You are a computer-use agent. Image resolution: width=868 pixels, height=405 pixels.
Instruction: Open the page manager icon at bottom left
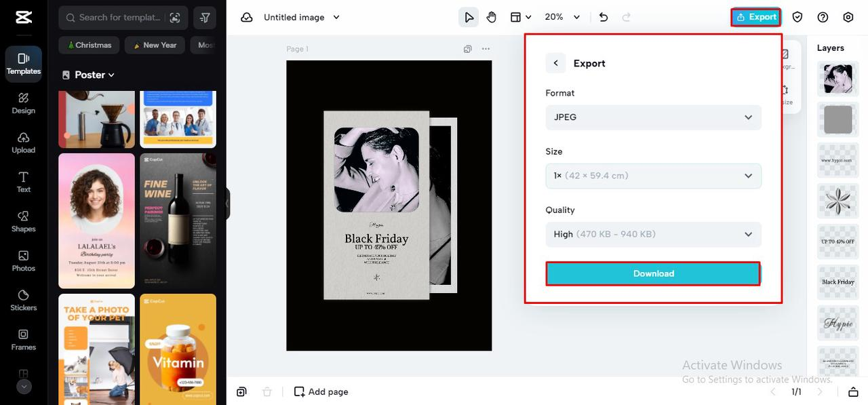click(241, 392)
